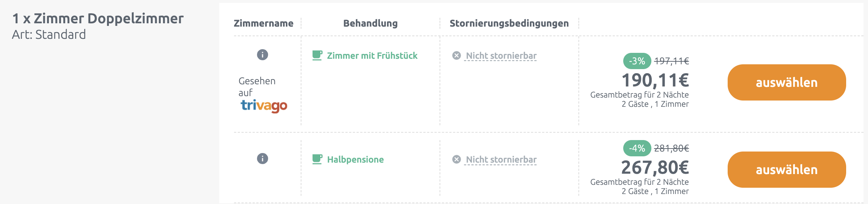Viewport: 868px width, 204px height.
Task: Click X icon beside second Nicht stornierbar
Action: click(457, 159)
